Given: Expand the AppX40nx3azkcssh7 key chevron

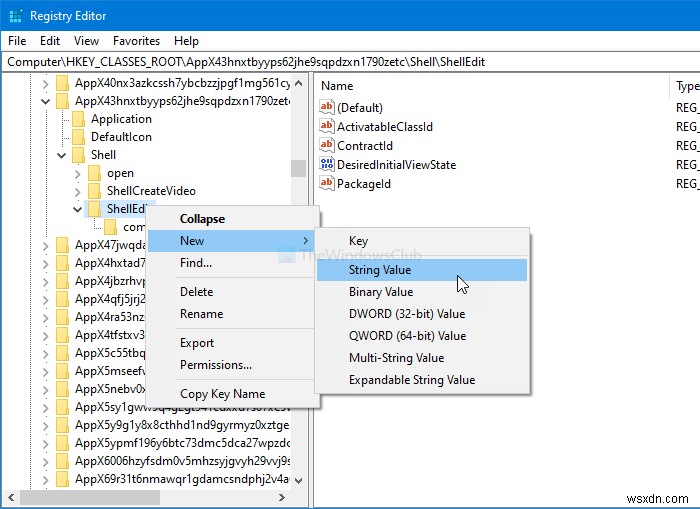Looking at the screenshot, I should [46, 83].
